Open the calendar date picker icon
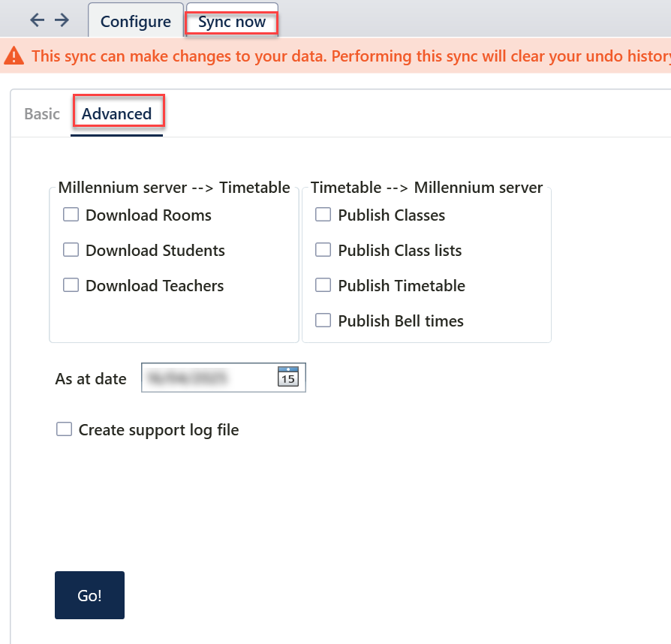671x644 pixels. click(x=288, y=377)
